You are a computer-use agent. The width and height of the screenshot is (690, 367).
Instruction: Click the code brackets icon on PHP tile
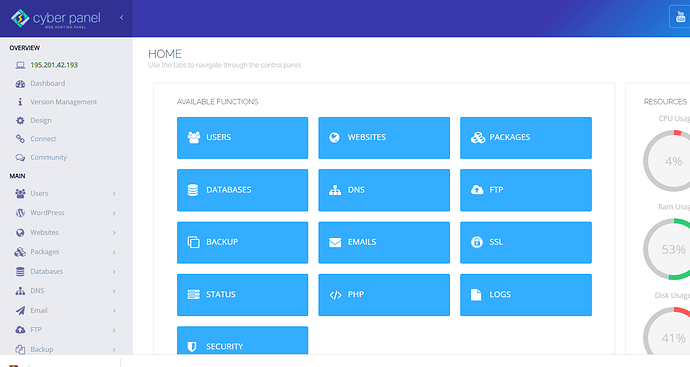coord(335,295)
